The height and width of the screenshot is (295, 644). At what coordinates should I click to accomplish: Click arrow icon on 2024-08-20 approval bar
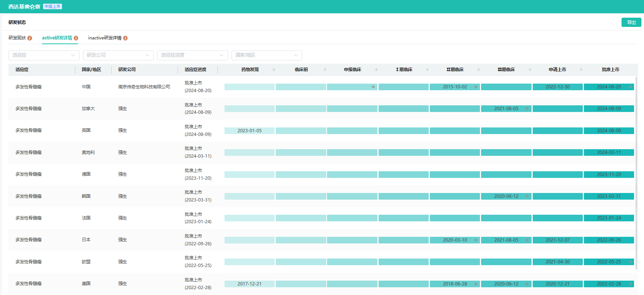click(x=630, y=87)
